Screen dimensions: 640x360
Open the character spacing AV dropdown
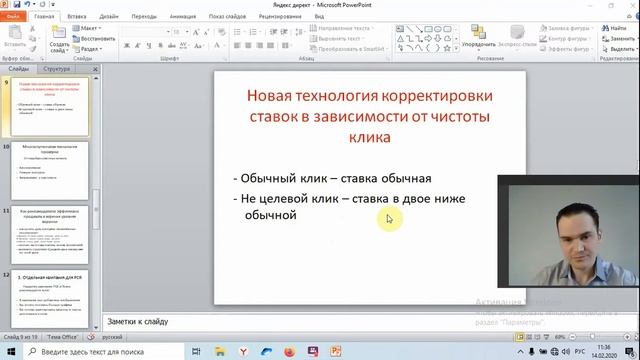click(184, 45)
